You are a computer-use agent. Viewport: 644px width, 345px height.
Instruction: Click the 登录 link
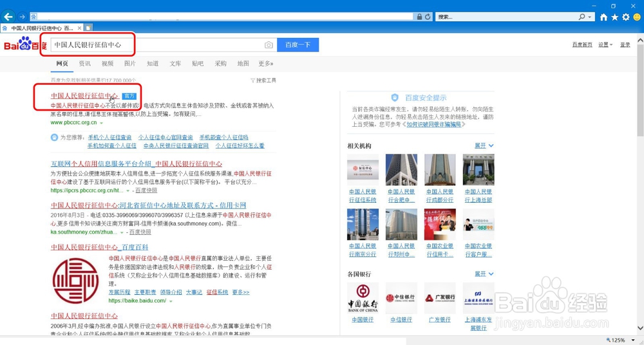(625, 45)
